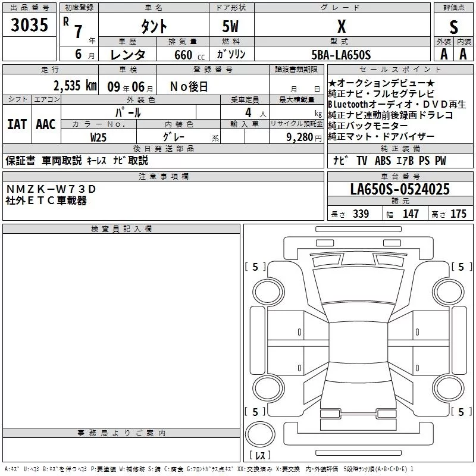The width and height of the screenshot is (476, 476).
Task: Click the roof panel on the car diagram
Action: [358, 343]
